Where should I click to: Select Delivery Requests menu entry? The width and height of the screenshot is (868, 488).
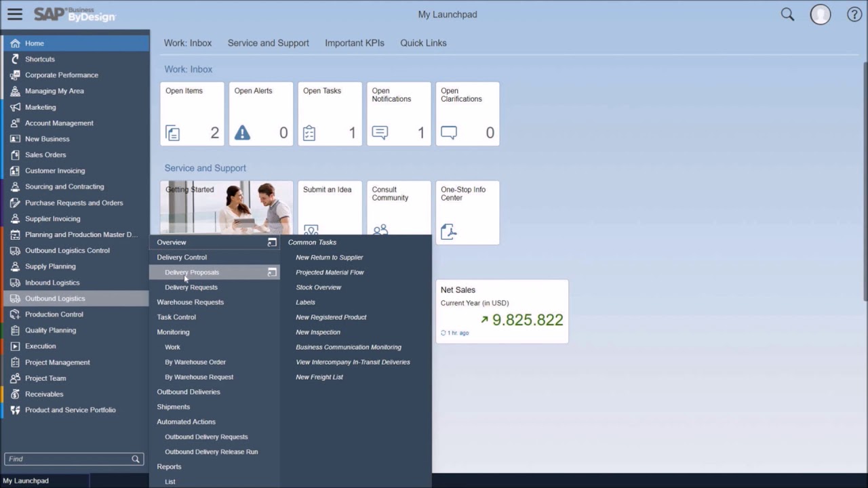[x=191, y=287]
